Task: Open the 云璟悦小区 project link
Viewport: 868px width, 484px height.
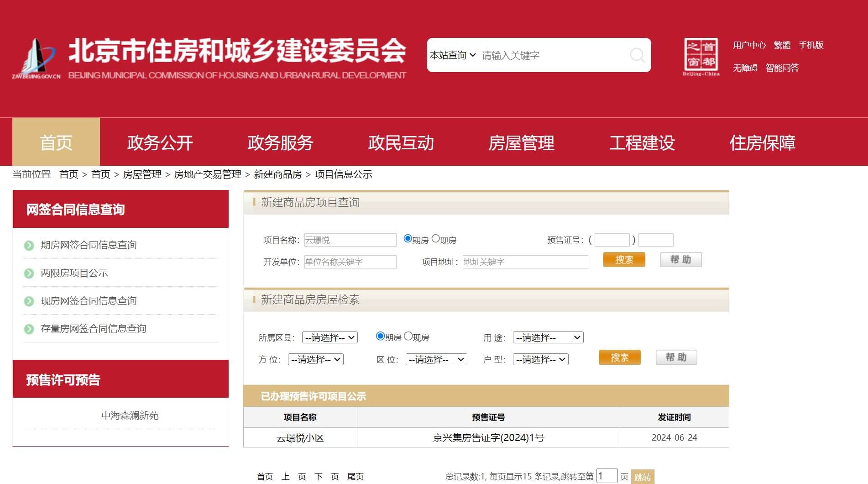Action: pos(300,437)
